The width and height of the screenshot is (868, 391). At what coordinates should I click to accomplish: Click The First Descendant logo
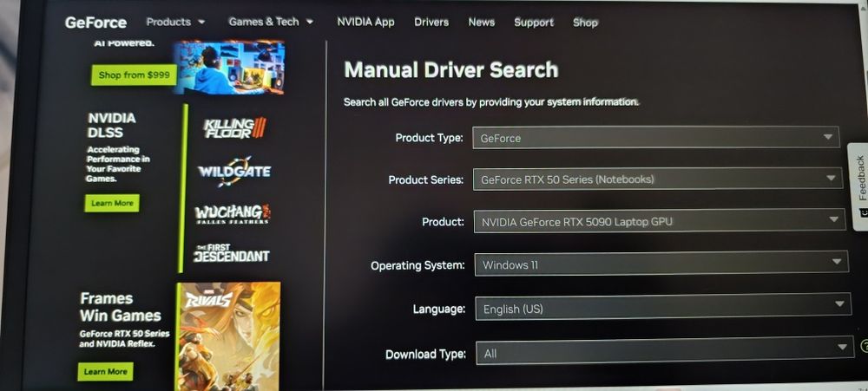pos(231,253)
